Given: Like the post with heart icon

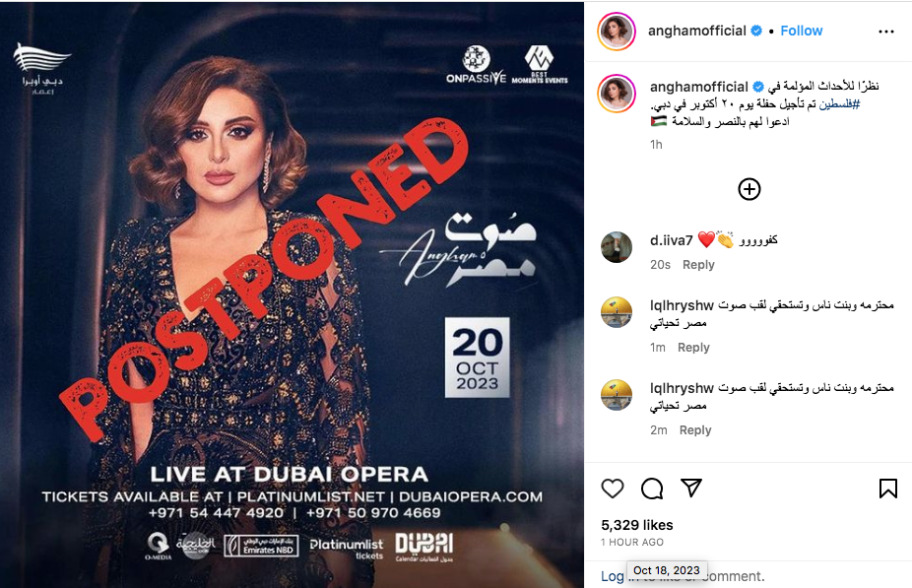Looking at the screenshot, I should pyautogui.click(x=613, y=489).
